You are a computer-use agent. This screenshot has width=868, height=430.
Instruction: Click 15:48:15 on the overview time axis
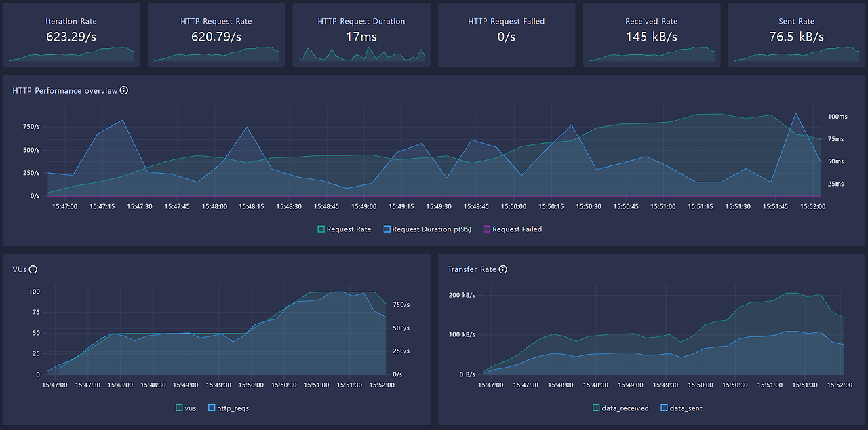(252, 206)
